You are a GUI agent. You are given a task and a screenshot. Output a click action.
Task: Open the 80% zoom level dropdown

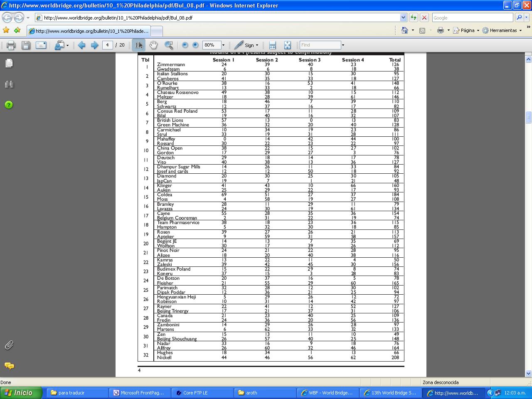coord(223,45)
